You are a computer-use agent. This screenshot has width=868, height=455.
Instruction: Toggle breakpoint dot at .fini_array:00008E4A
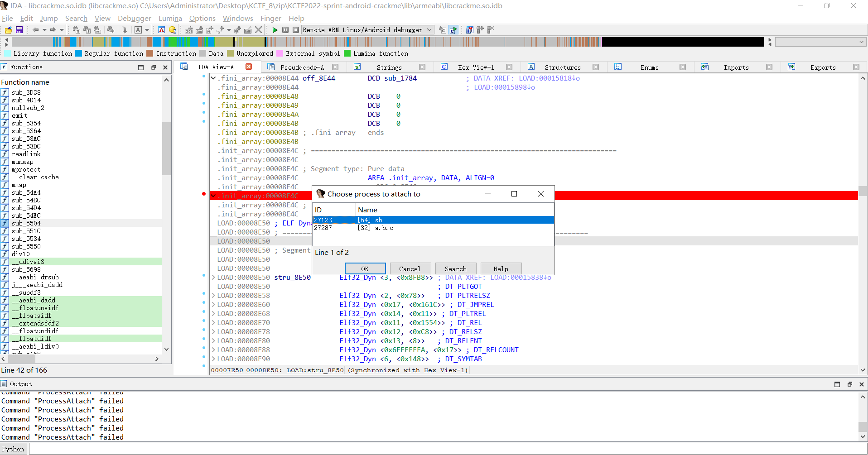(204, 113)
